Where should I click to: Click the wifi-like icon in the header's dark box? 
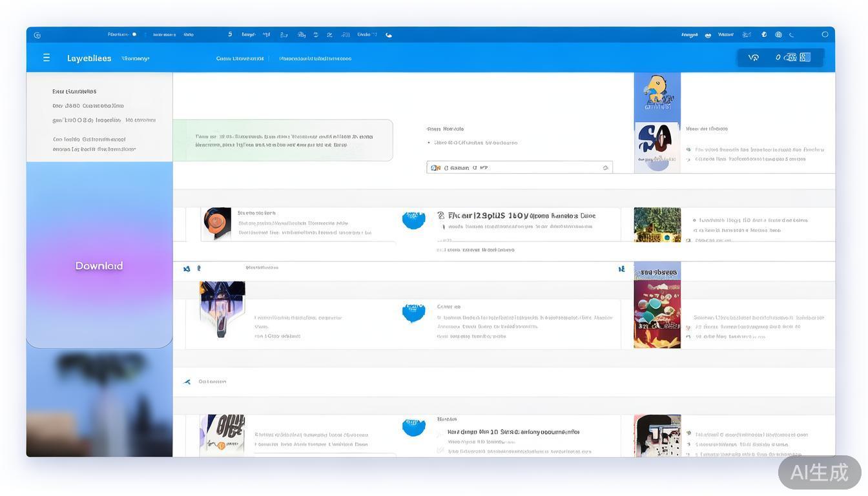753,57
